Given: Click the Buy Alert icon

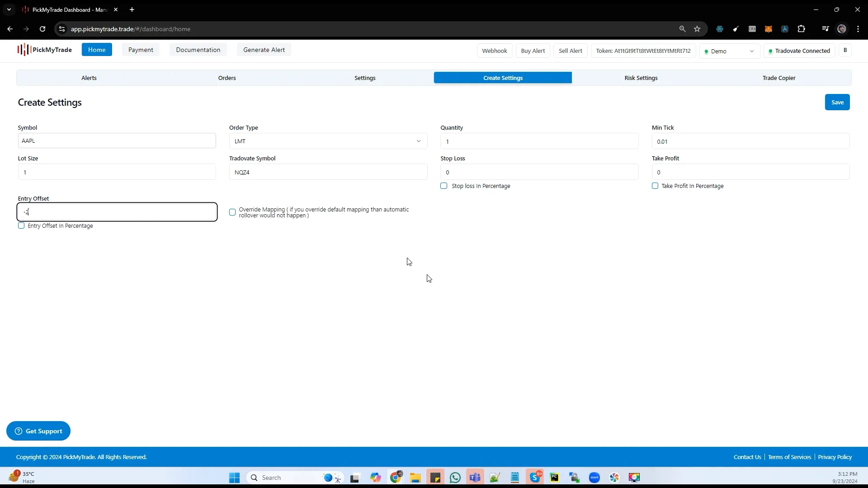Looking at the screenshot, I should (533, 50).
